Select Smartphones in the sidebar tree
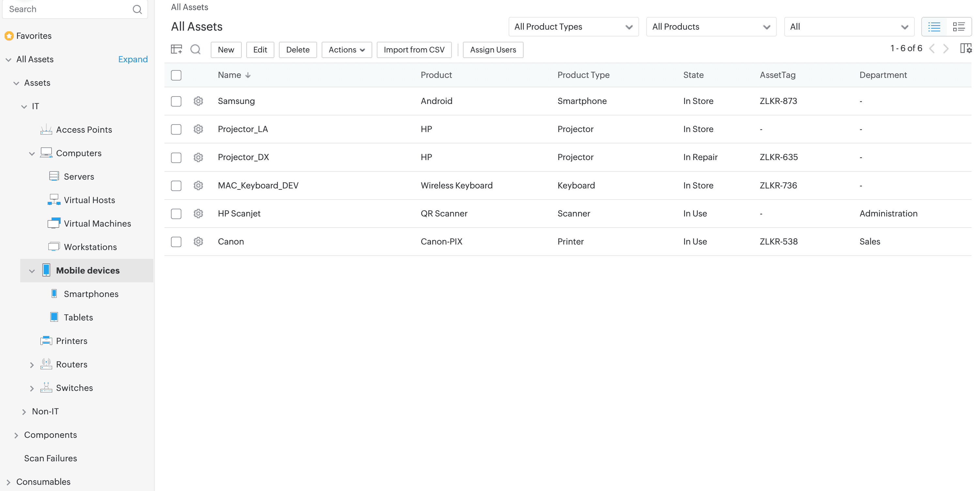The image size is (980, 491). click(91, 294)
